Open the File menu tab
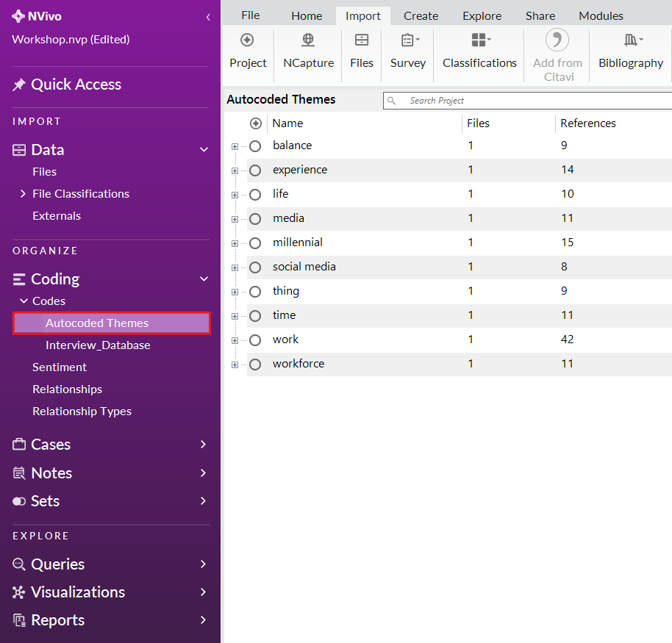 [250, 15]
